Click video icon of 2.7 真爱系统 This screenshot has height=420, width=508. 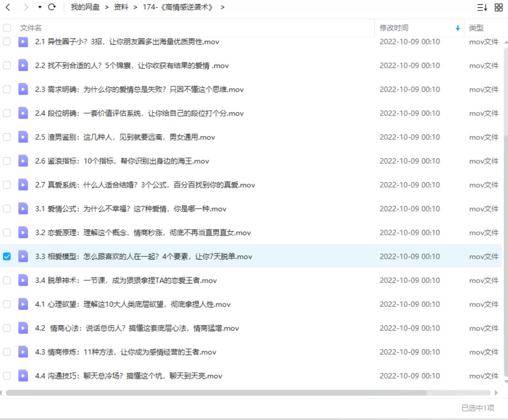(x=23, y=185)
